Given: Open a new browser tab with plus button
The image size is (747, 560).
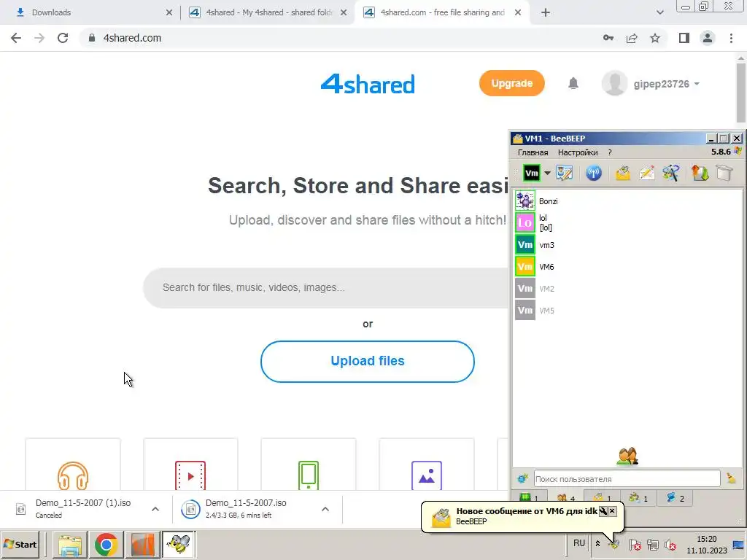Looking at the screenshot, I should click(x=546, y=12).
